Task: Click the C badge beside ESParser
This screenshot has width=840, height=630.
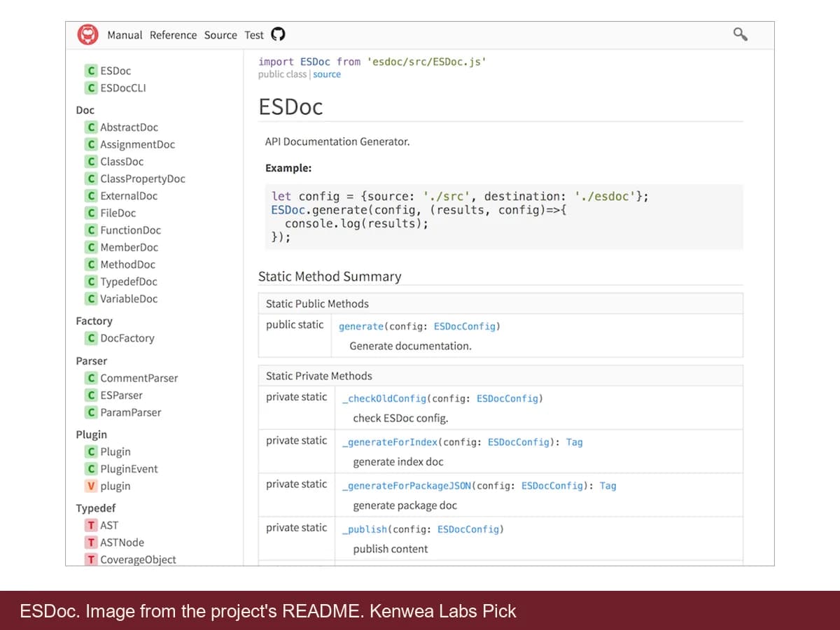Action: 91,395
